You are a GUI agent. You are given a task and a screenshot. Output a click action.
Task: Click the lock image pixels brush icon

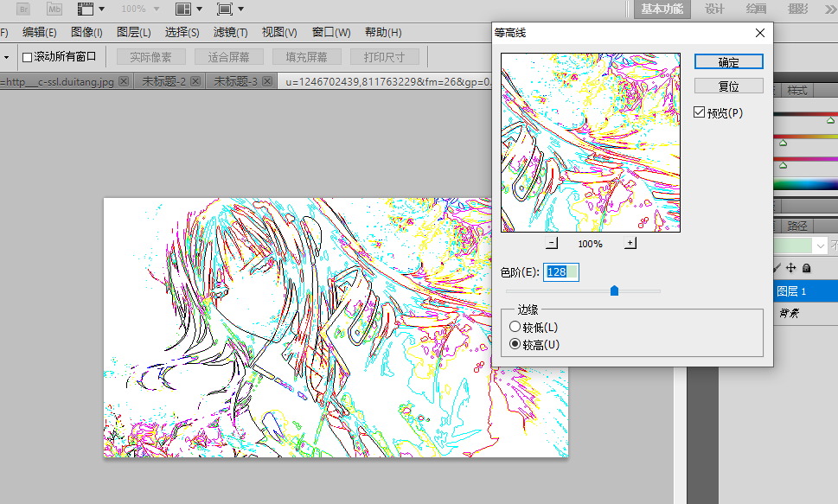click(777, 268)
